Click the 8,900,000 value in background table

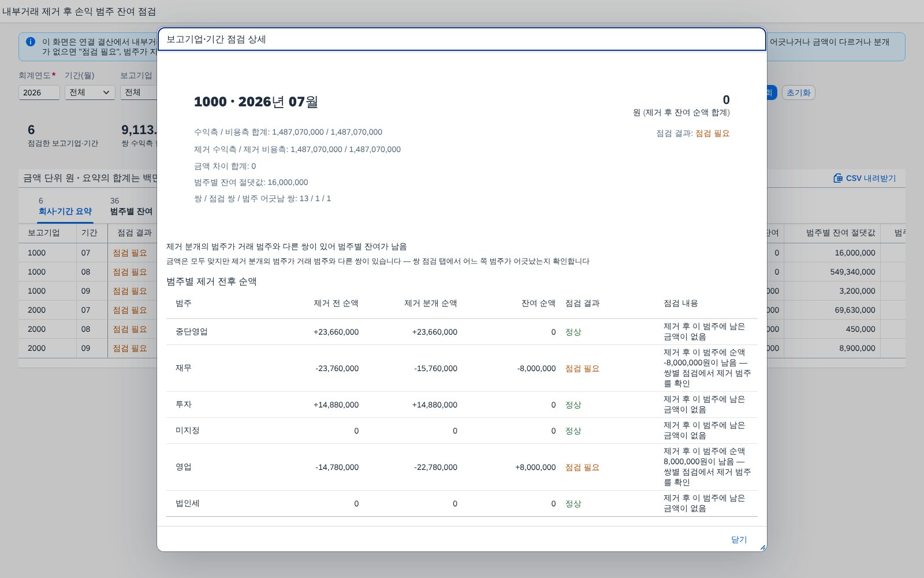coord(857,348)
